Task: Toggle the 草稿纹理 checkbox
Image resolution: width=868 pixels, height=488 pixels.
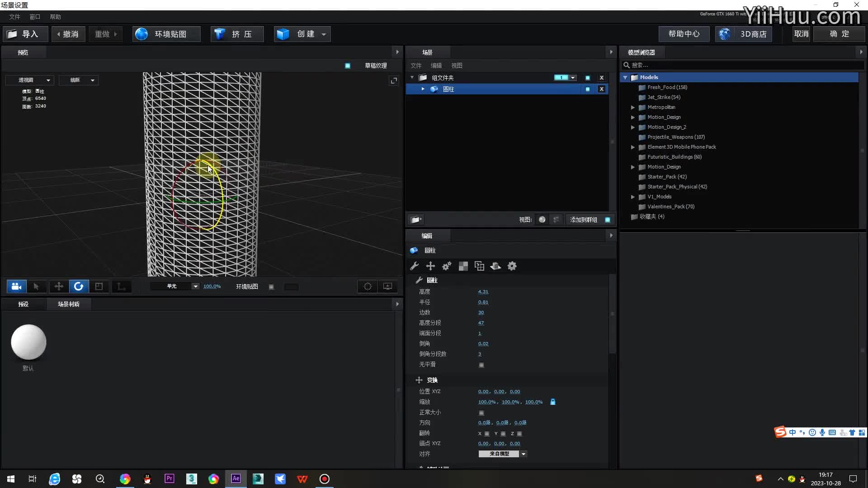Action: (348, 66)
